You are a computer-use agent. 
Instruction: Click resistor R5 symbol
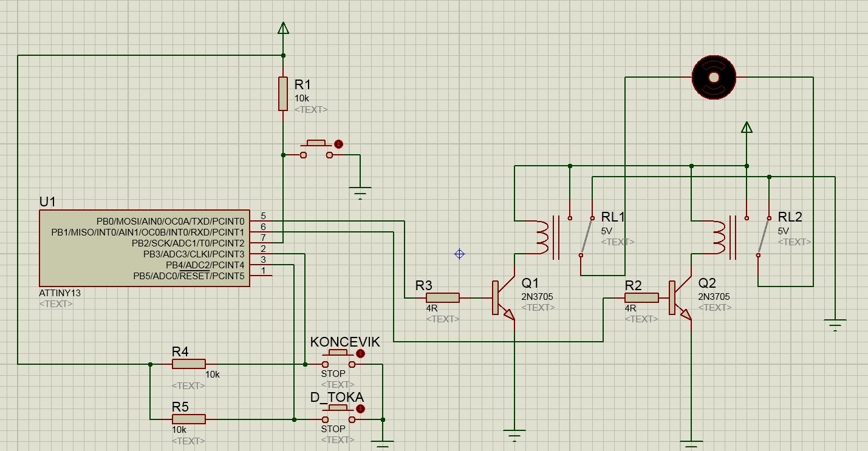(x=189, y=419)
